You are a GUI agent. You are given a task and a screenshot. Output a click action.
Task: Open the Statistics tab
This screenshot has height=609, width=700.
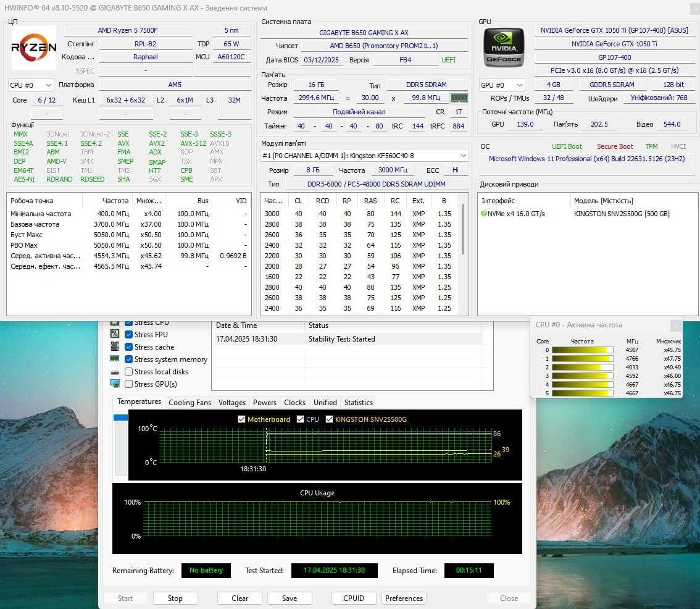pyautogui.click(x=358, y=403)
